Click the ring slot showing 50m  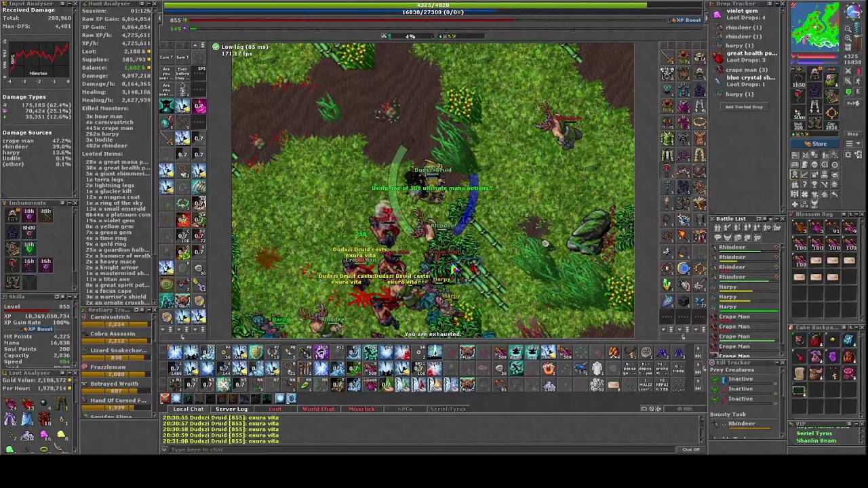click(x=799, y=113)
